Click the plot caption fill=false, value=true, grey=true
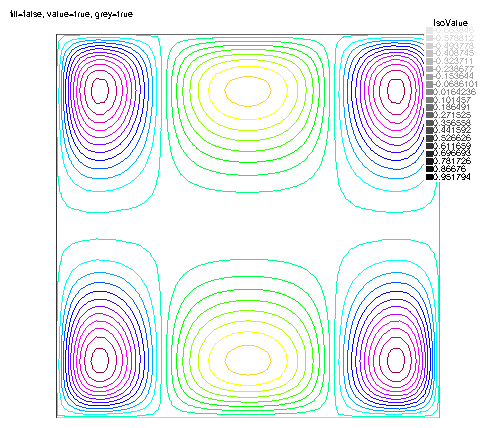The image size is (487, 428). [x=71, y=14]
